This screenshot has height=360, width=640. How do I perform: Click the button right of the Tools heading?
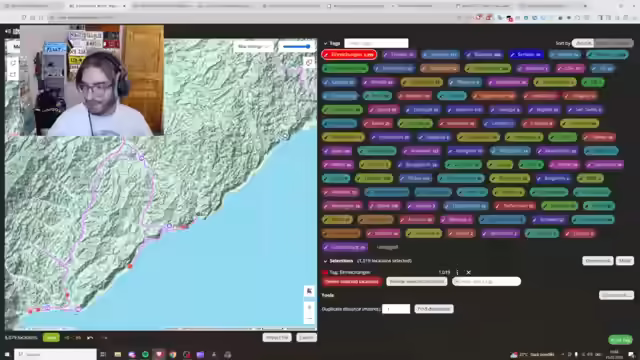(616, 295)
